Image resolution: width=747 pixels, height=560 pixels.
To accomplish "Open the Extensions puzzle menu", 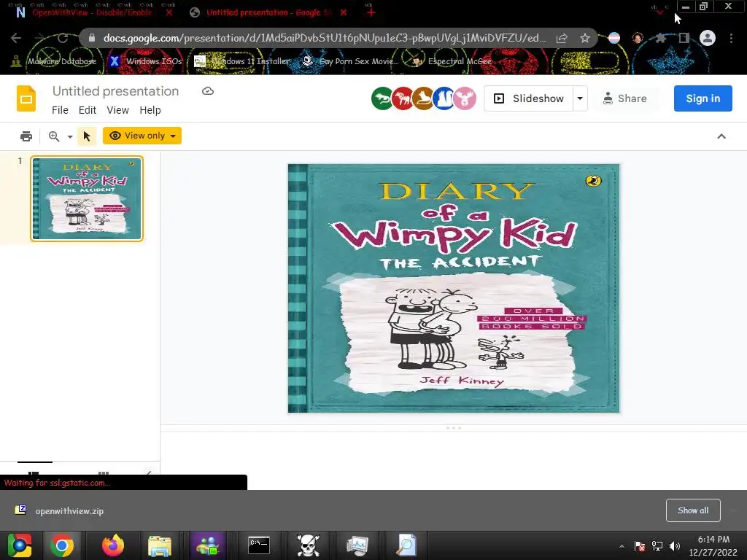I will coord(660,38).
